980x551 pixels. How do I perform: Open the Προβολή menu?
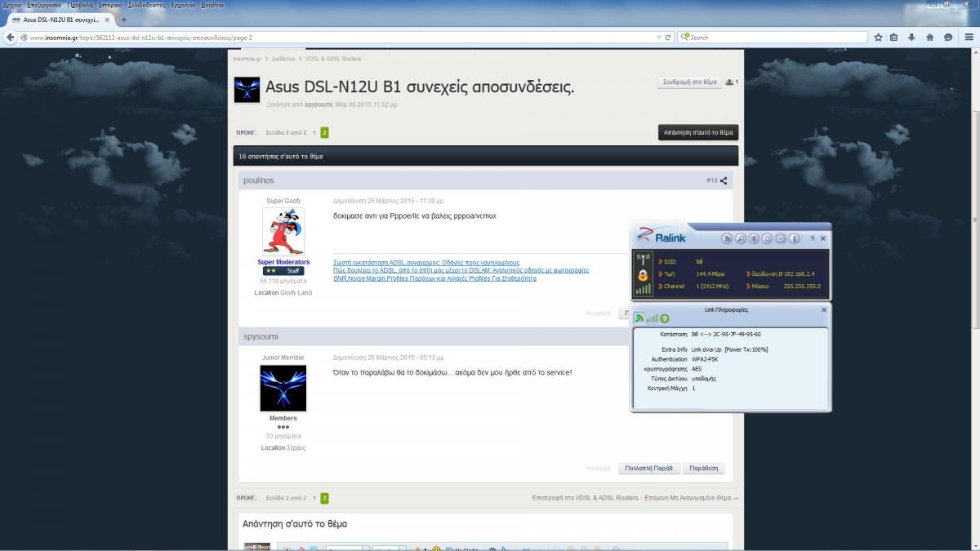[x=80, y=5]
